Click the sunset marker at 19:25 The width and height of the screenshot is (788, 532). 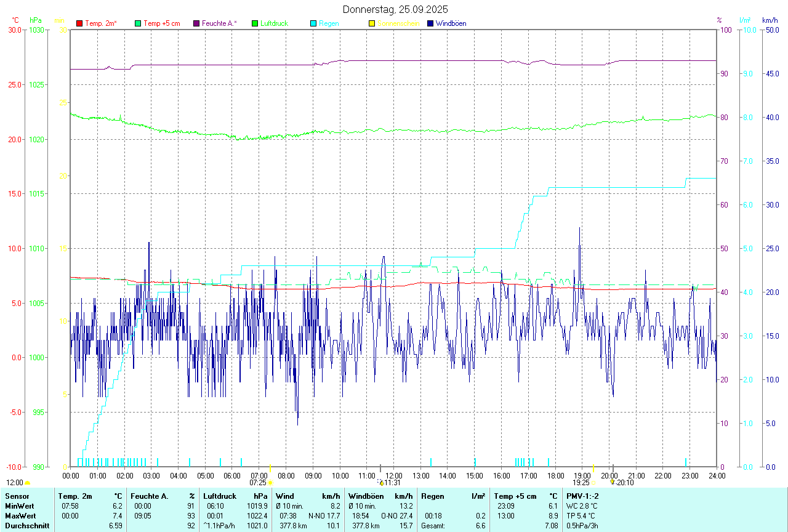tap(593, 483)
